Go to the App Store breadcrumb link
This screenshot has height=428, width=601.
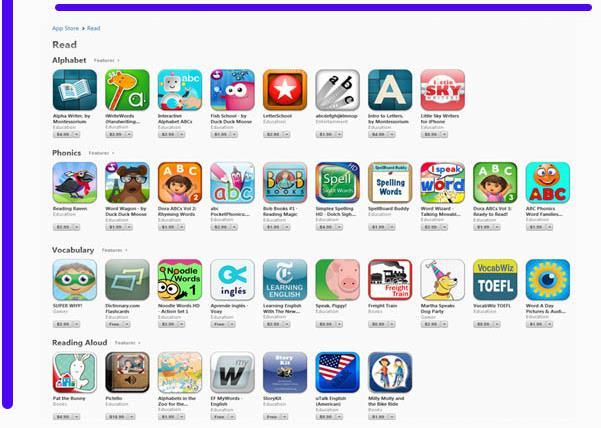pos(65,28)
